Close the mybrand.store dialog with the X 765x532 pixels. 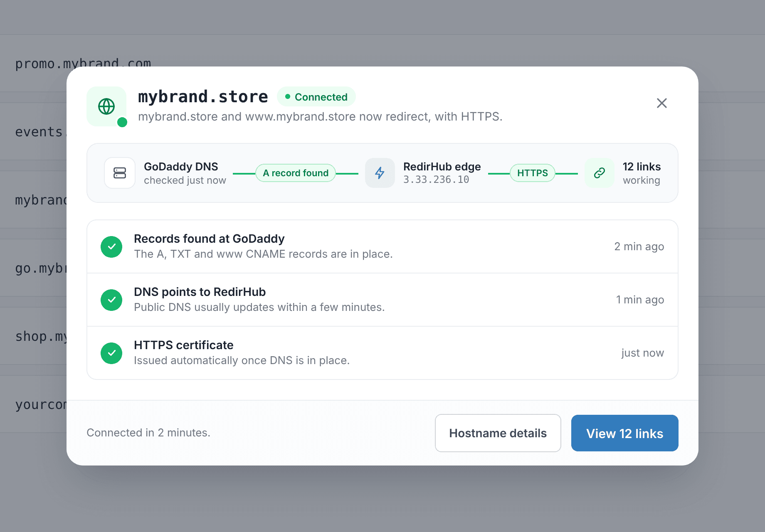(662, 103)
